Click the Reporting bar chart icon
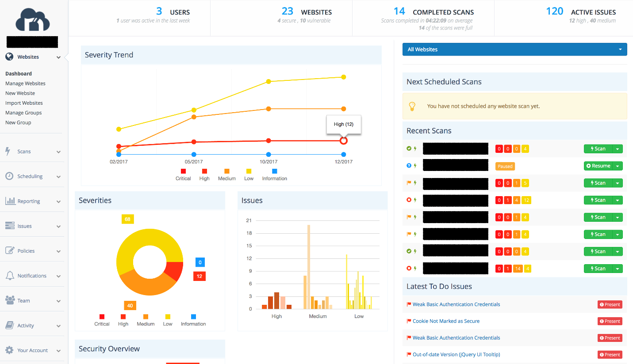633x364 pixels. (x=10, y=201)
